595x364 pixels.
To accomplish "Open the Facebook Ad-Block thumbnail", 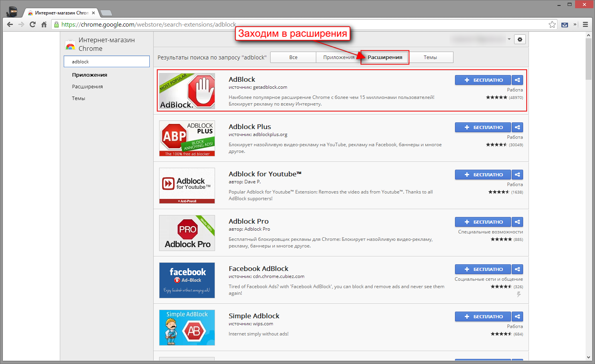I will [x=187, y=280].
